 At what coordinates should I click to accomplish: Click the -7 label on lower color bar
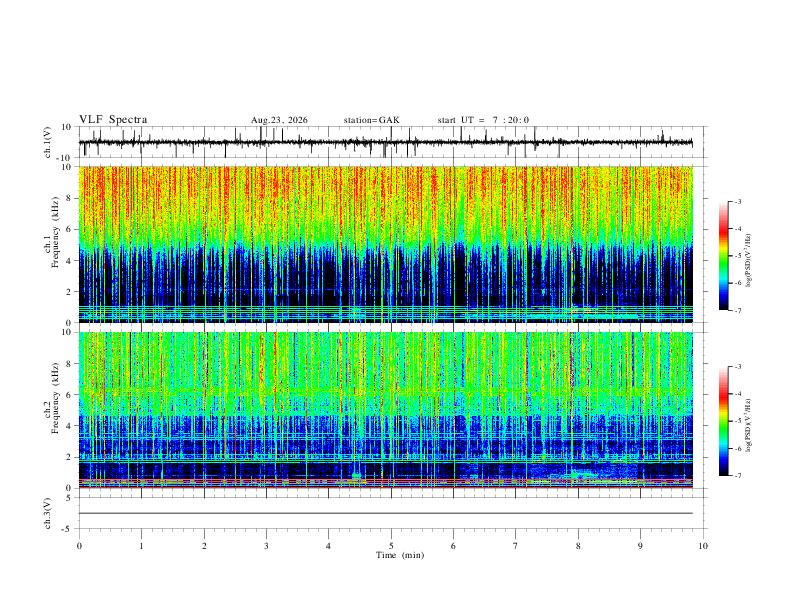click(x=737, y=476)
